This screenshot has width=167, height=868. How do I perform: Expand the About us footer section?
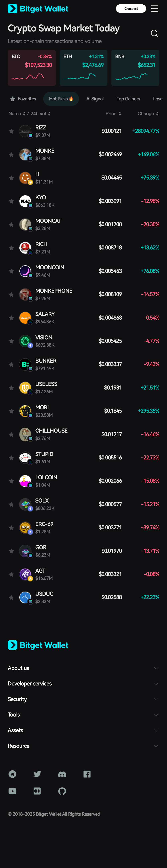(x=83, y=668)
